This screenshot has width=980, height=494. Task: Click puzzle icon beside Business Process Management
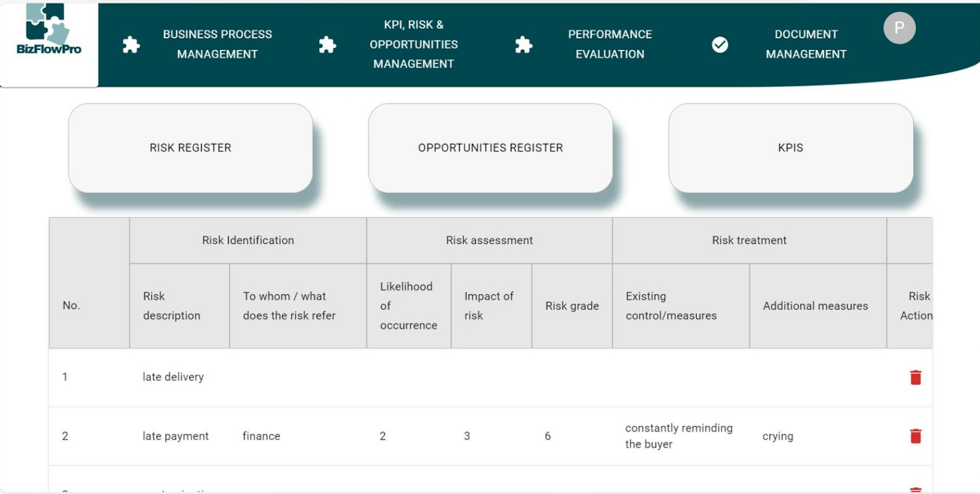[x=131, y=45]
